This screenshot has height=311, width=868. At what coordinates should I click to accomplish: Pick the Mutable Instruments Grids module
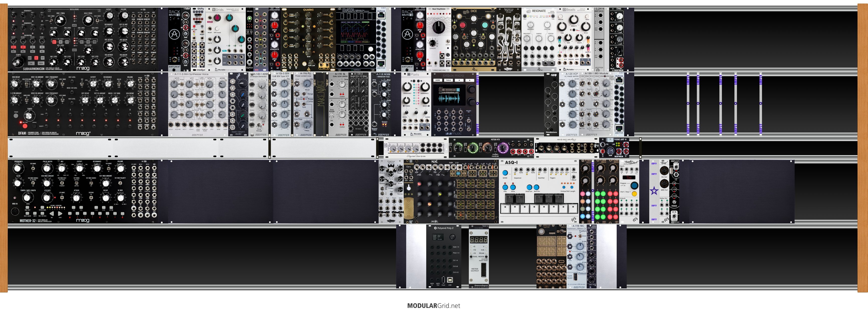(x=226, y=39)
